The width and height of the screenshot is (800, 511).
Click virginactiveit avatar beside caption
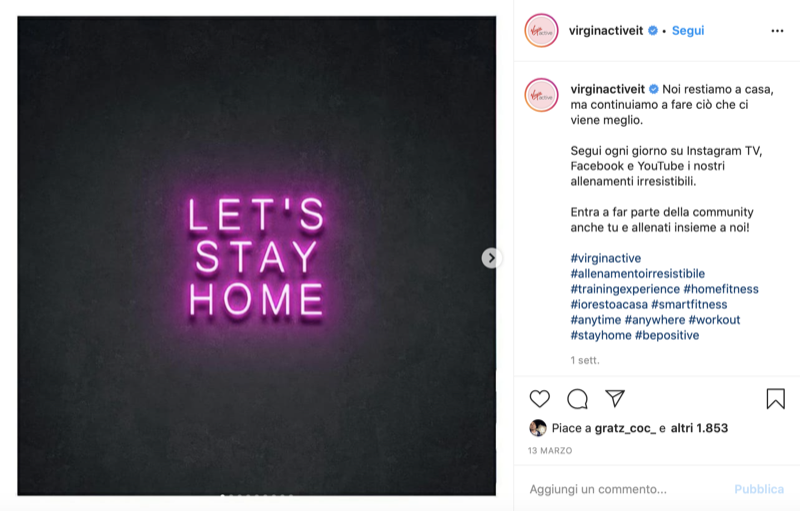(541, 95)
